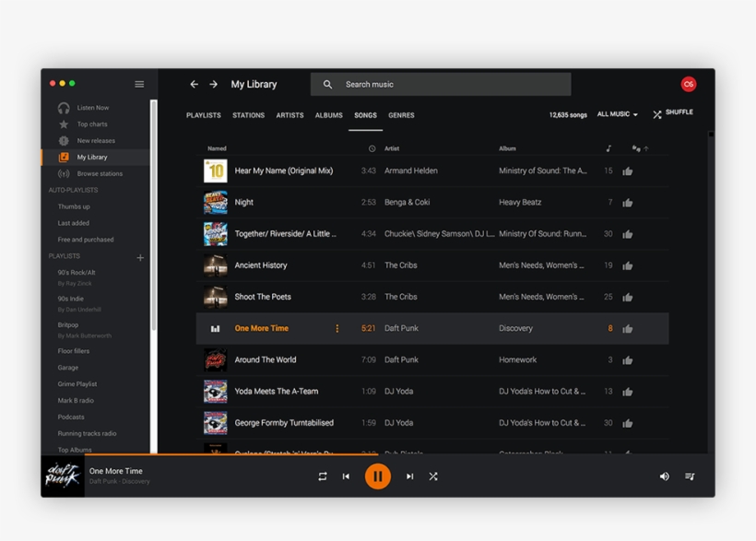Toggle thumbs up on Ancient History
Viewport: 756px width, 541px height.
[628, 265]
